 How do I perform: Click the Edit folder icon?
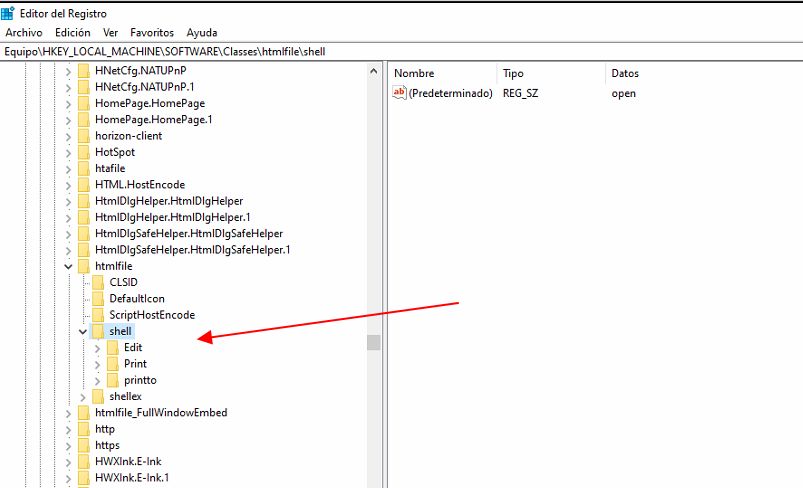pyautogui.click(x=113, y=348)
